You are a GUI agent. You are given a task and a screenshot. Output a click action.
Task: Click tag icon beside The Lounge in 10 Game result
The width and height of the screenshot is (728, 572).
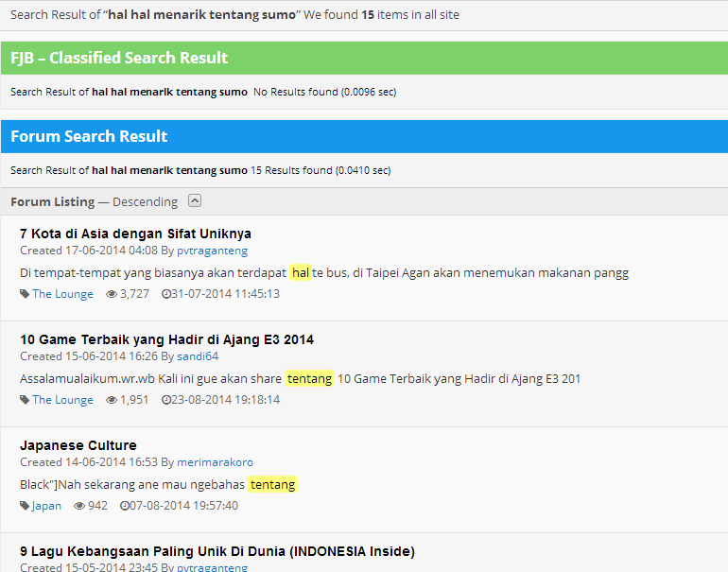(x=25, y=400)
